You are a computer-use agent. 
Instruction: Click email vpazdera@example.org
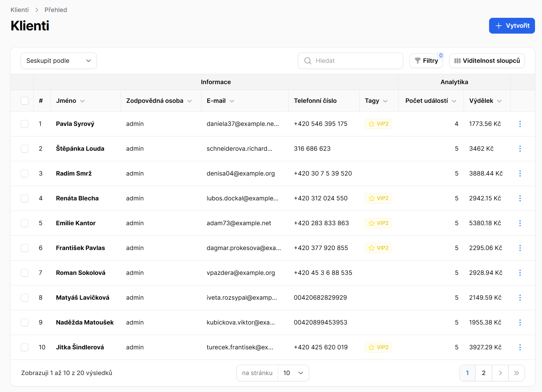coord(241,273)
